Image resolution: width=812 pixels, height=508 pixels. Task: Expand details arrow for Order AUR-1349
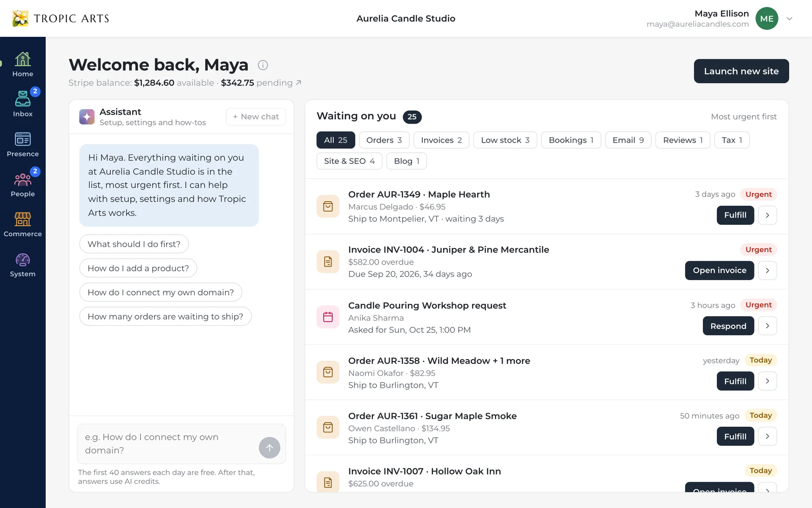click(767, 215)
